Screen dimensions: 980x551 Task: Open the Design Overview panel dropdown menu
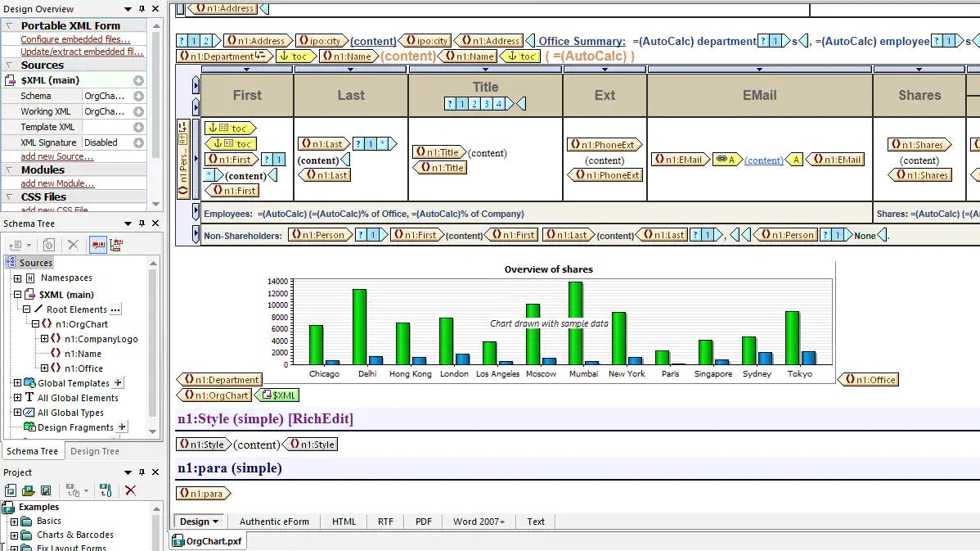click(128, 9)
